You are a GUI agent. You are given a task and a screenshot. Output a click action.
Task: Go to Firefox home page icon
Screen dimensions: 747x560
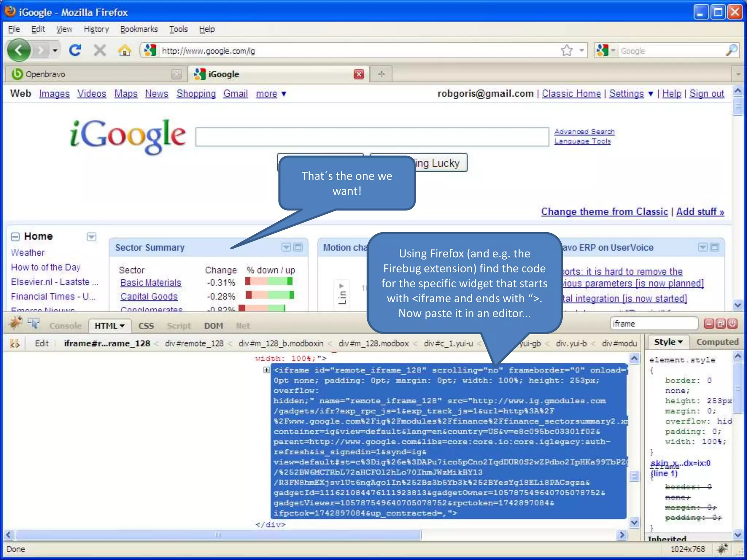124,50
